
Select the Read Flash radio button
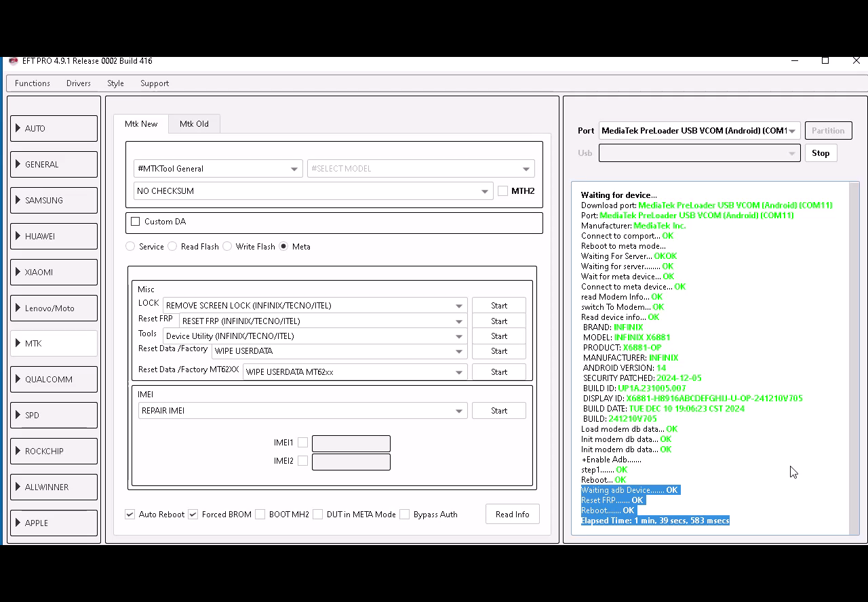click(172, 247)
